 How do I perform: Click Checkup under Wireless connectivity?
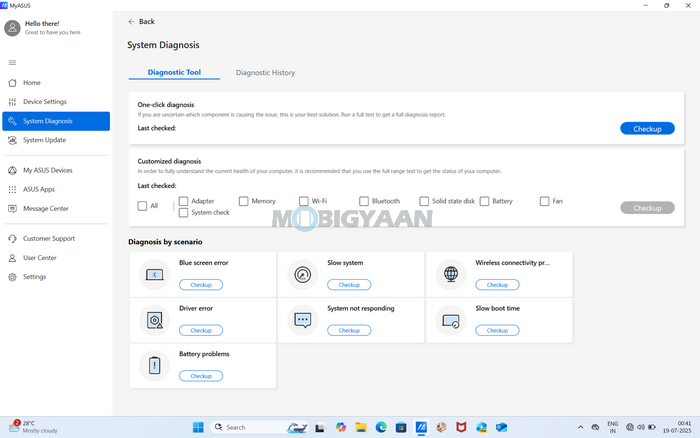click(497, 285)
